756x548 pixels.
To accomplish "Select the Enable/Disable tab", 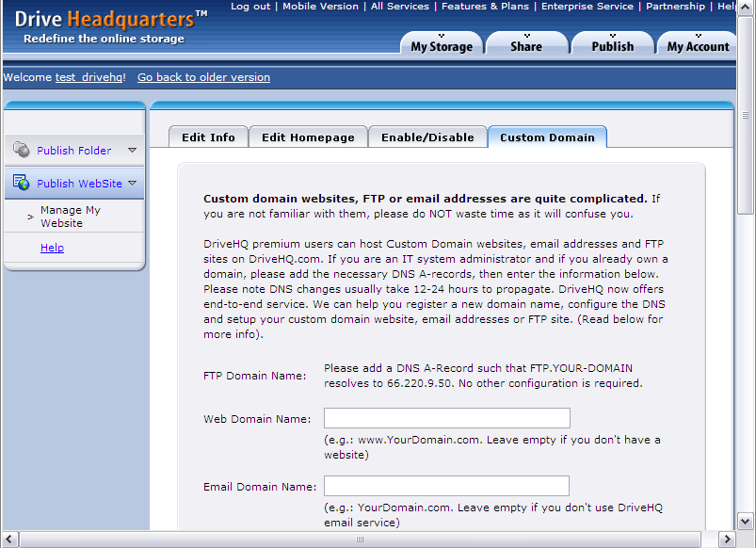I will 427,137.
